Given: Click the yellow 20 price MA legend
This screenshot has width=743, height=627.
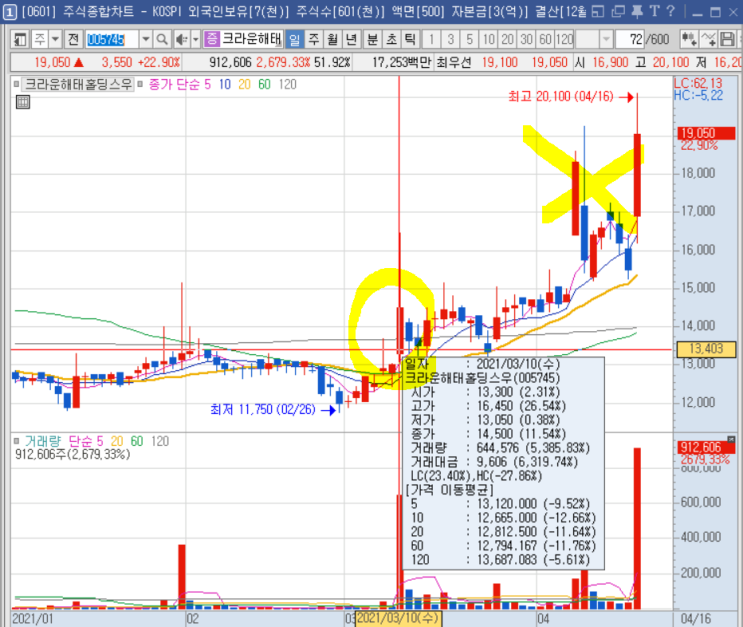Looking at the screenshot, I should click(245, 84).
